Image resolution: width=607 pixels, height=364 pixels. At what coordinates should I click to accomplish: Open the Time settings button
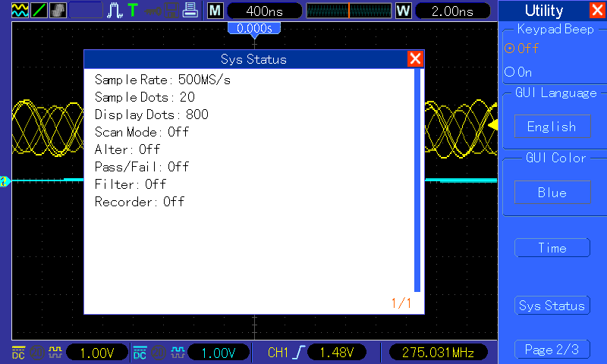tap(552, 247)
